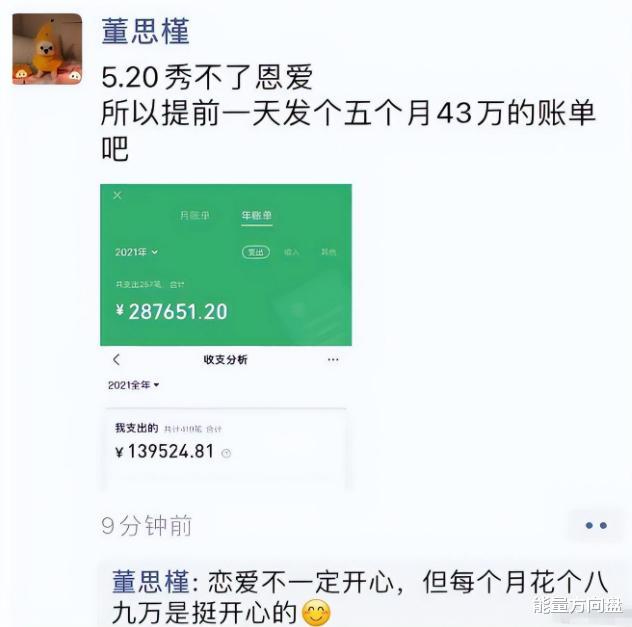
Task: Tap chevron arrow next to 2021年
Action: pyautogui.click(x=154, y=252)
